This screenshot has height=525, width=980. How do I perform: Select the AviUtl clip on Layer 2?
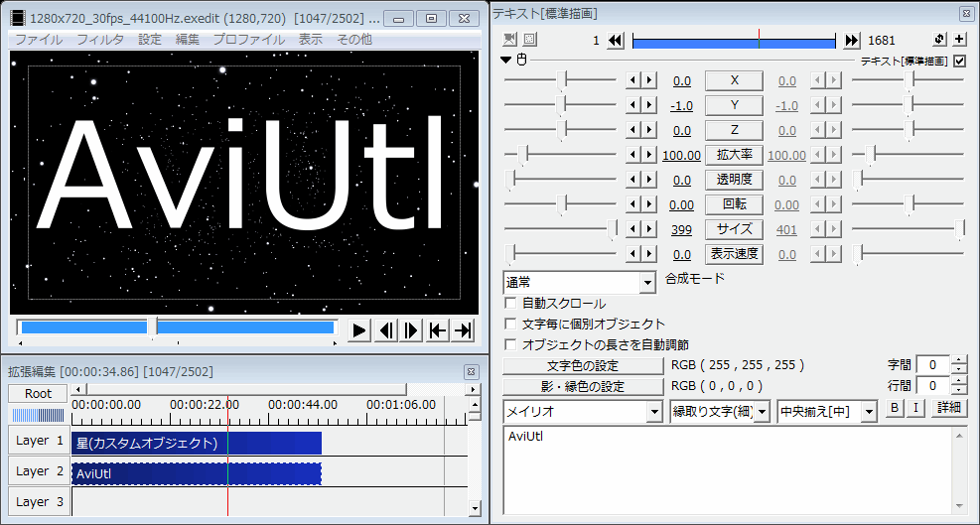pos(197,473)
